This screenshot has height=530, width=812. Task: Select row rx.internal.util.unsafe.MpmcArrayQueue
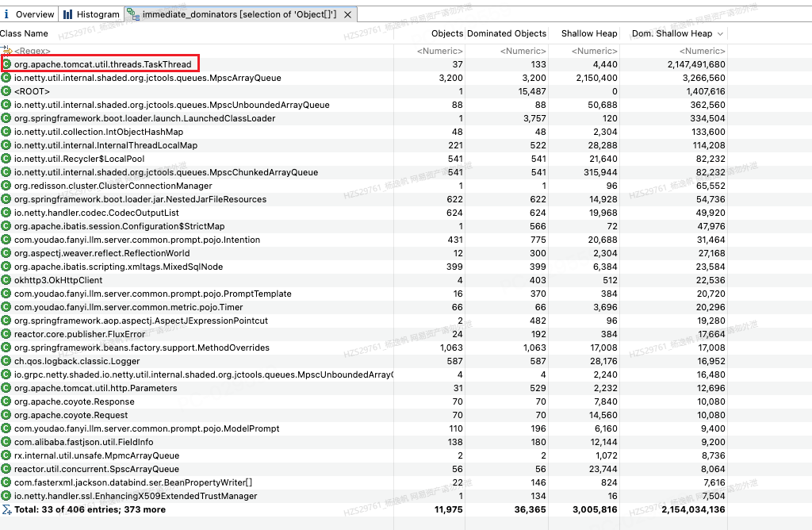363,455
